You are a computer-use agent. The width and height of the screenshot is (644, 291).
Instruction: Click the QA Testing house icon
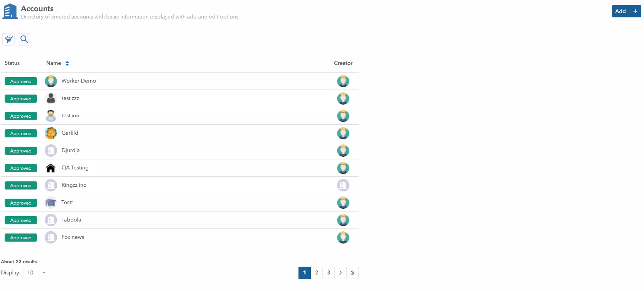pyautogui.click(x=51, y=168)
